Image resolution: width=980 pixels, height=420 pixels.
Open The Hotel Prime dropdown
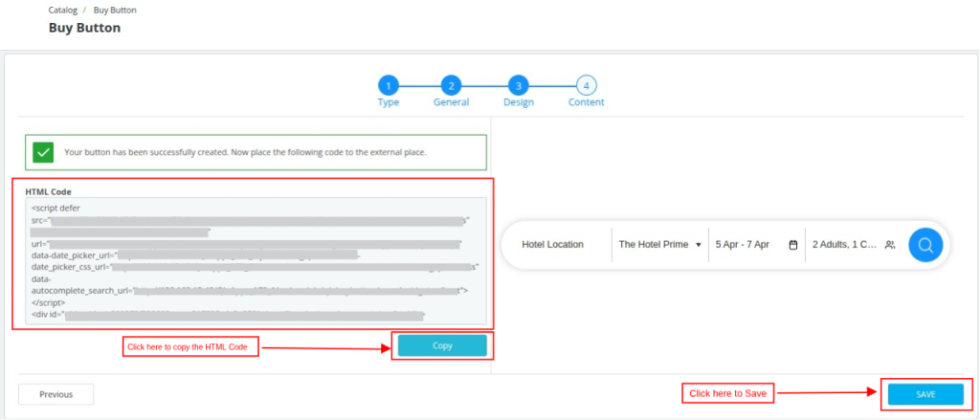point(660,244)
